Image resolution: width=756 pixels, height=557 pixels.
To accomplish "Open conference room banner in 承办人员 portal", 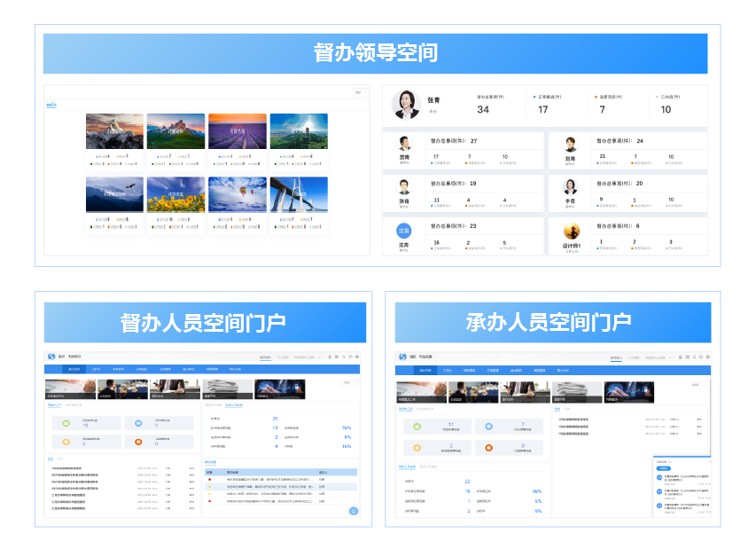I will click(x=473, y=392).
